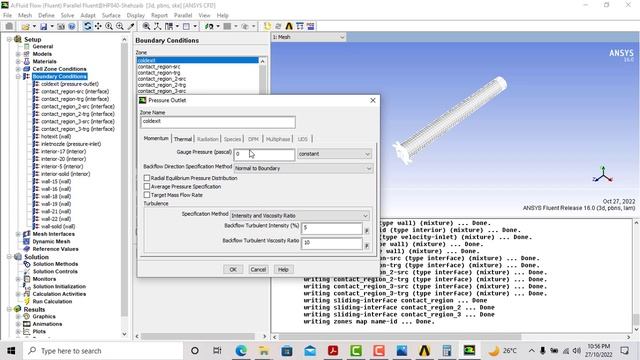Click the camera save-picture toolbar icon
Viewport: 640px width, 360px height.
pos(61,27)
